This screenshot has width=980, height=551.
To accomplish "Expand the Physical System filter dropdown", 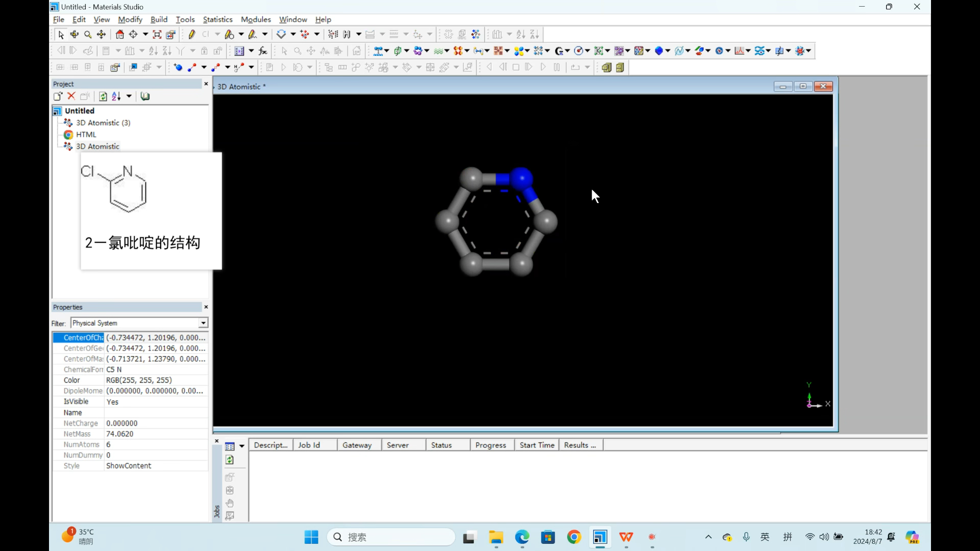I will tap(202, 323).
